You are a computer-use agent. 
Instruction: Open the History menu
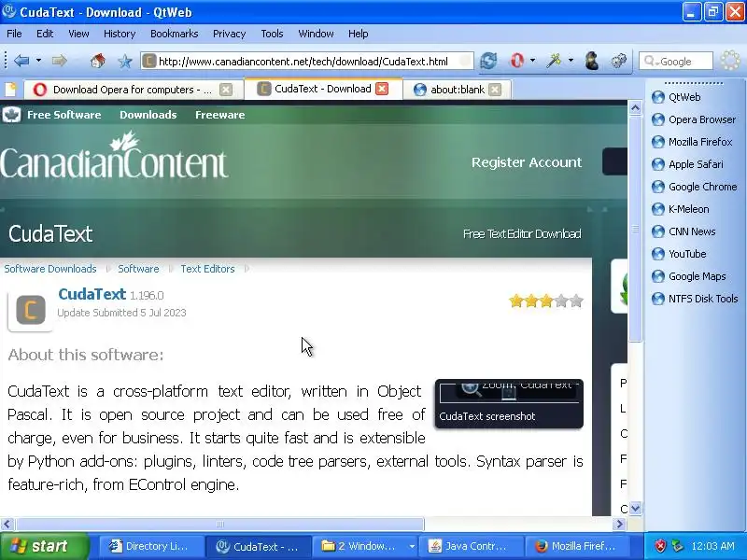120,34
